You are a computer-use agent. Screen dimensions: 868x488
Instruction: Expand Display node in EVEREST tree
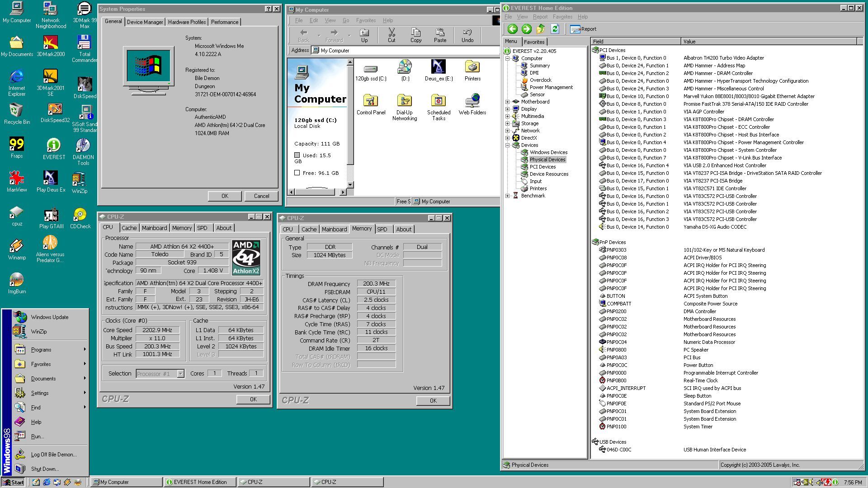[x=508, y=109]
